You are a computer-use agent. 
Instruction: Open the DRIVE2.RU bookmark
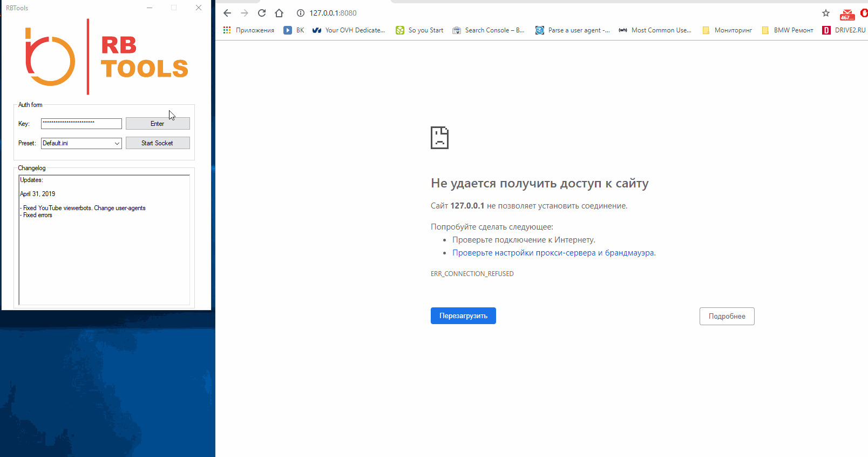click(844, 30)
